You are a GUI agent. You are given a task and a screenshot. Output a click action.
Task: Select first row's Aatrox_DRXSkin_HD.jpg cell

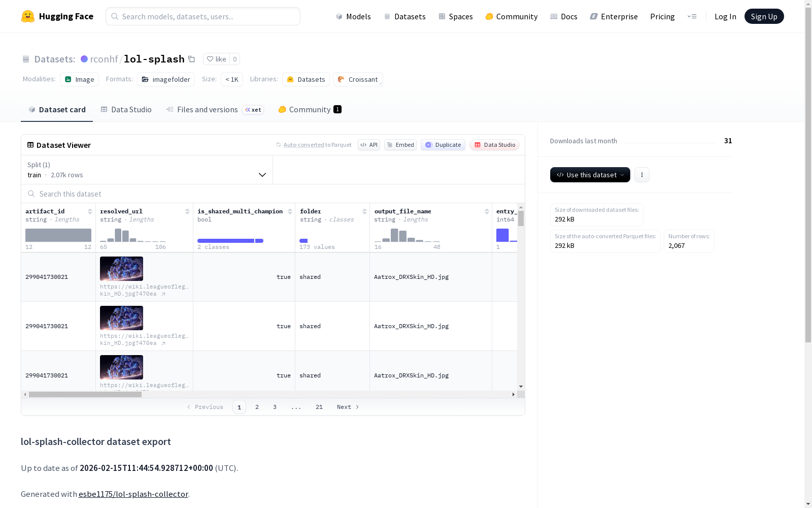pyautogui.click(x=431, y=277)
